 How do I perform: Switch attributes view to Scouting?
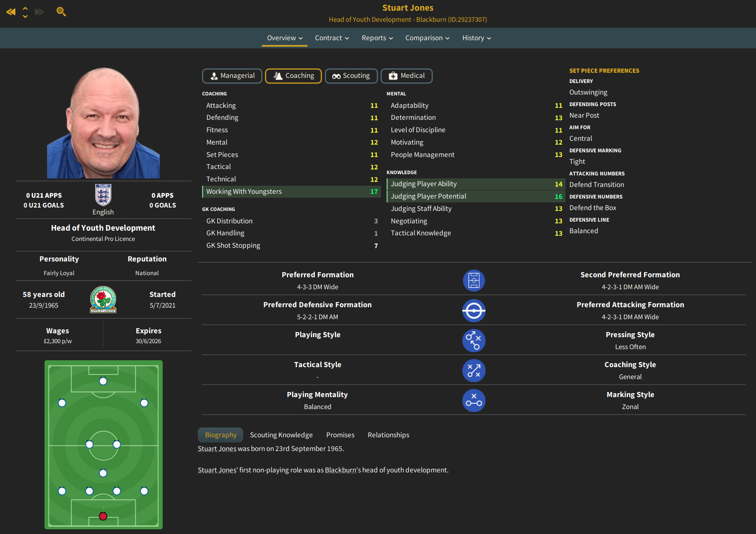[x=351, y=76]
